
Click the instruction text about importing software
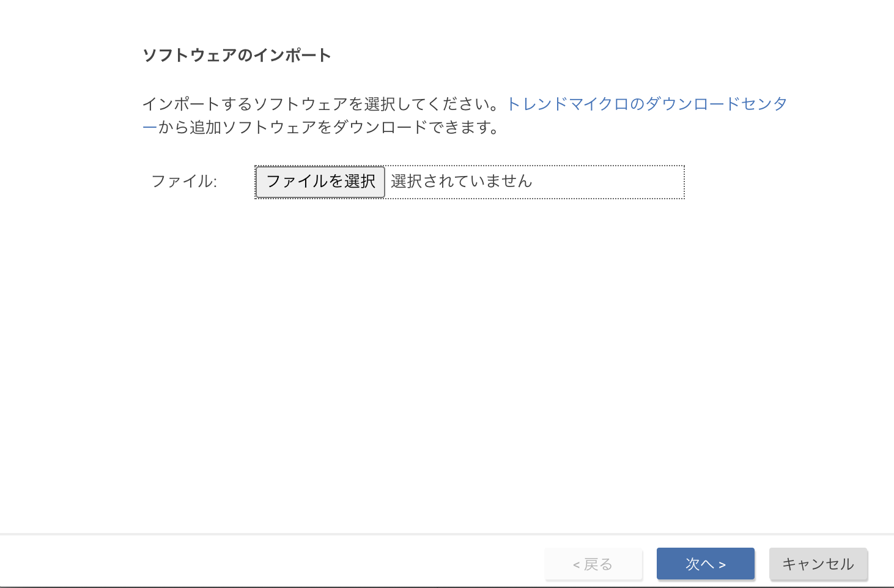pyautogui.click(x=318, y=104)
